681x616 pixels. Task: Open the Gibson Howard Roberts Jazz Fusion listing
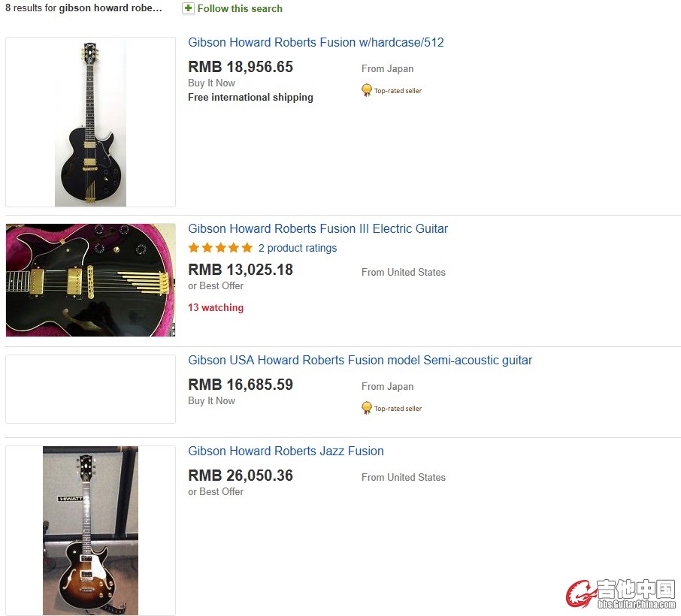tap(286, 451)
